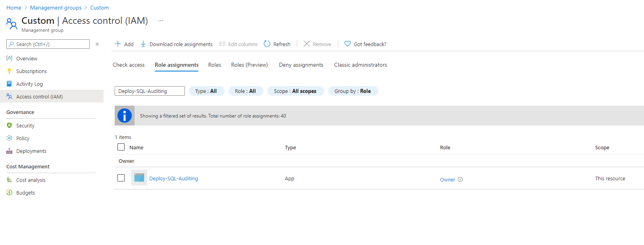
Task: Click the Edit columns icon
Action: 222,44
